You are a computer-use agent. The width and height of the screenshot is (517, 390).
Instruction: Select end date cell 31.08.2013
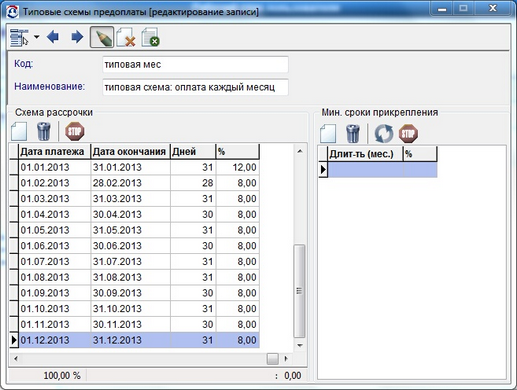(130, 277)
